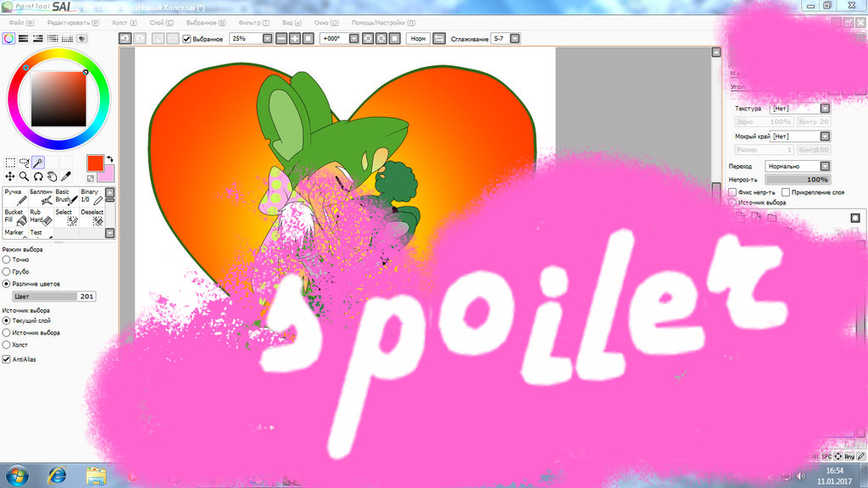Pick the red foreground color swatch
This screenshot has width=868, height=488.
(x=95, y=164)
